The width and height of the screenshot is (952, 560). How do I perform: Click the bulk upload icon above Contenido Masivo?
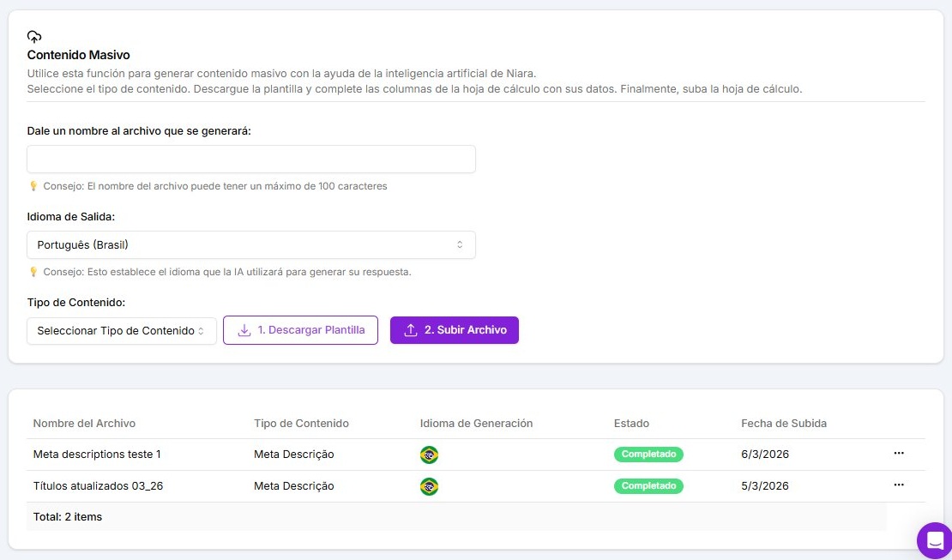[x=34, y=36]
